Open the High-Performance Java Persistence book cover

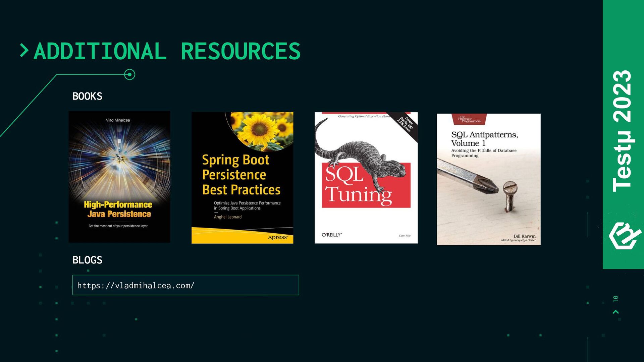[119, 177]
